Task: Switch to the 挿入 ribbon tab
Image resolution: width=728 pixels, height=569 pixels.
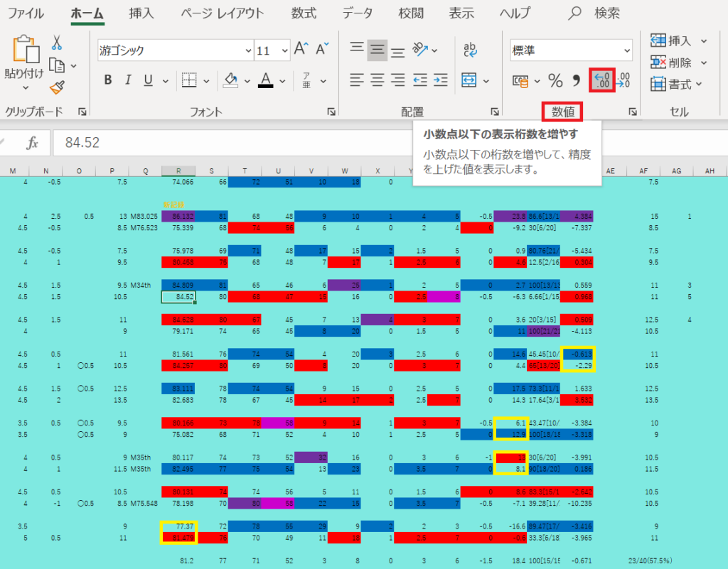Action: 141,13
